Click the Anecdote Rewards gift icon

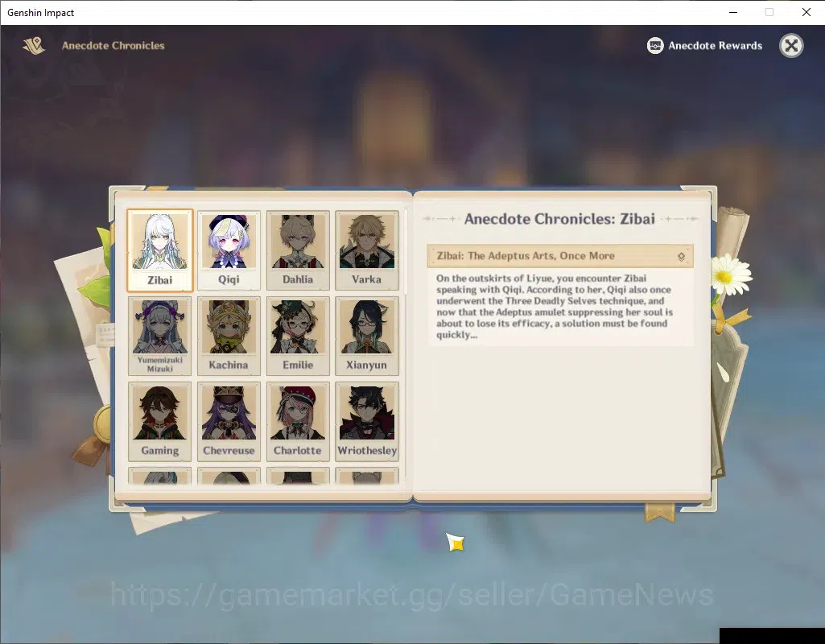pyautogui.click(x=655, y=46)
